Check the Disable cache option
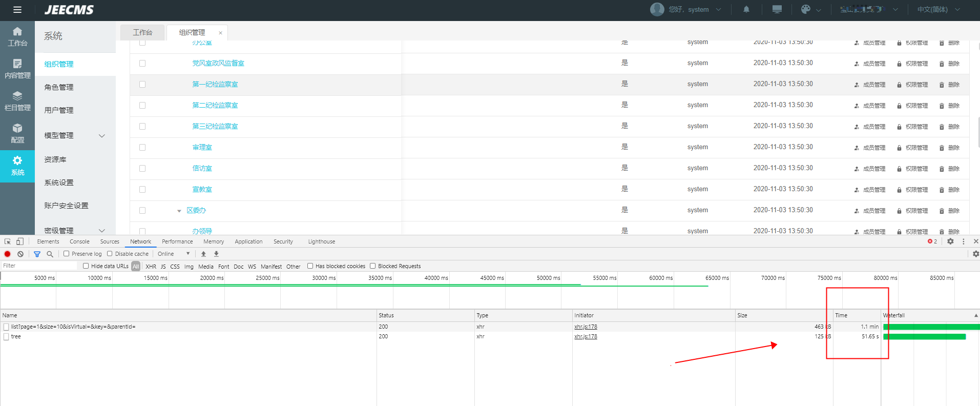The width and height of the screenshot is (980, 406). coord(110,254)
